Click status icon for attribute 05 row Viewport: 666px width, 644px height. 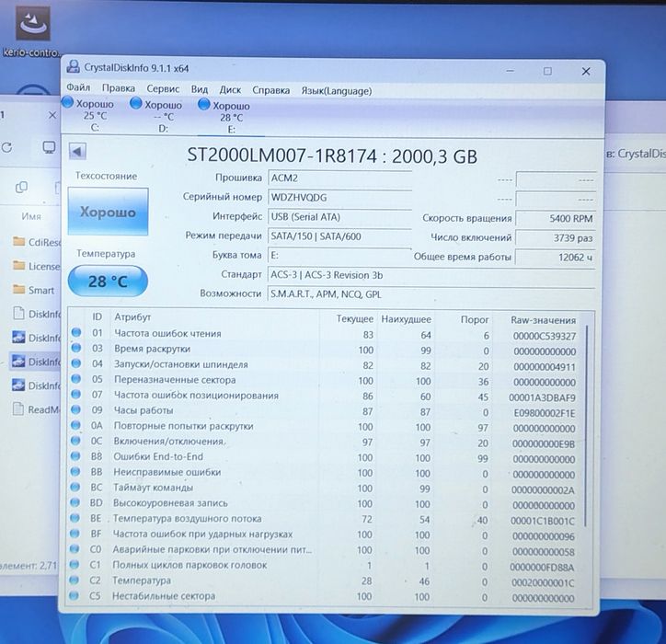(x=76, y=379)
